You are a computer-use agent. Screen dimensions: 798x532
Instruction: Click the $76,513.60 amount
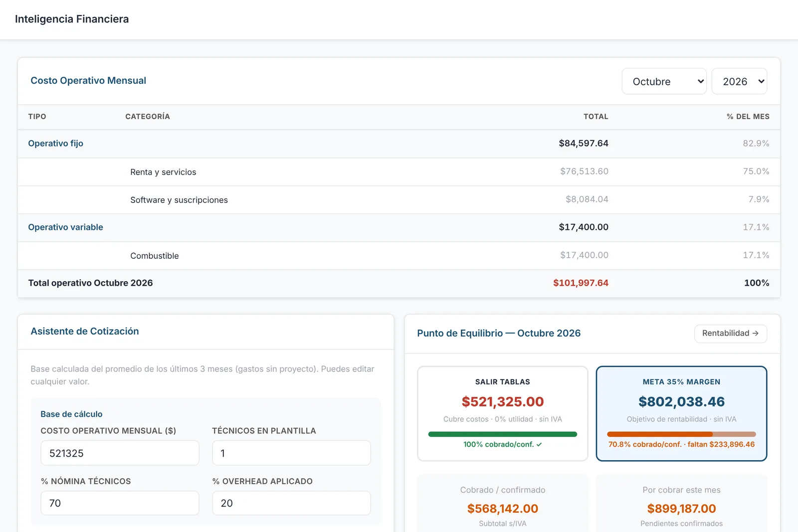click(584, 172)
